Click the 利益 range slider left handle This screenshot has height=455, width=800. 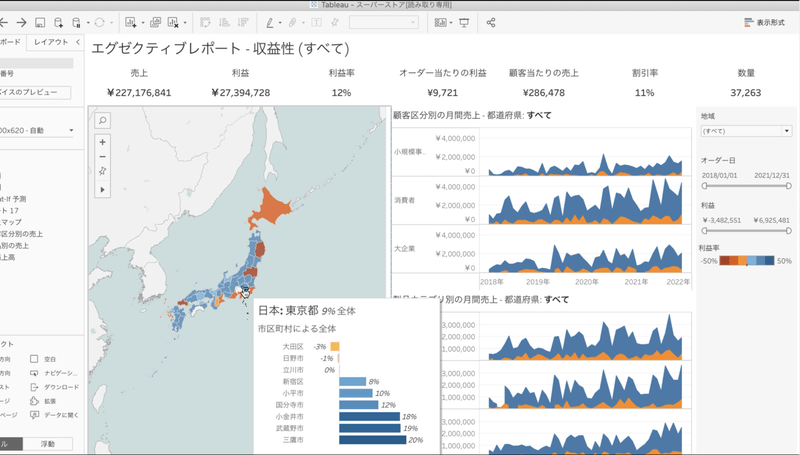pos(704,231)
